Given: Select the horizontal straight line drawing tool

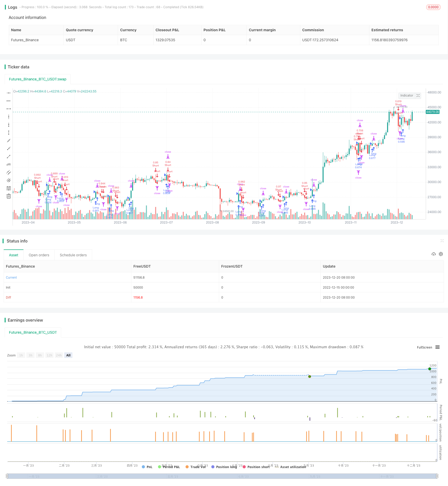Looking at the screenshot, I should (x=9, y=93).
